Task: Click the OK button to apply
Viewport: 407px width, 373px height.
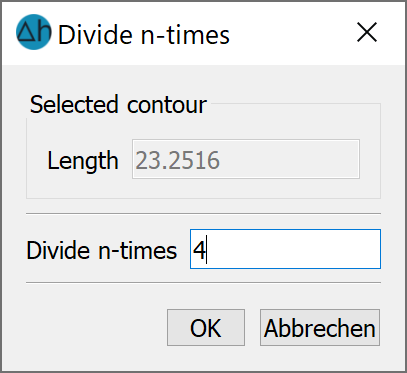Action: click(206, 327)
